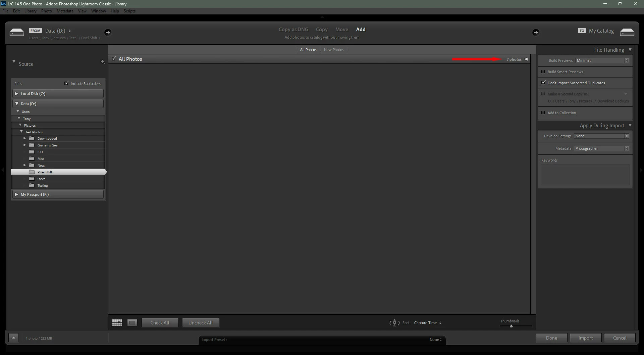Collapse the Apply During Import panel
The image size is (644, 355).
pos(630,125)
